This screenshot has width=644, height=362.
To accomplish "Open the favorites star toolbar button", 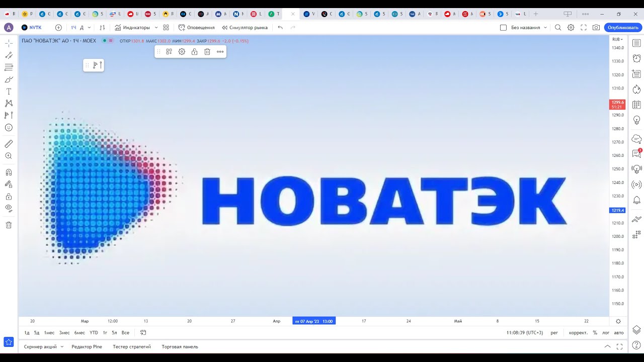I will pyautogui.click(x=9, y=342).
